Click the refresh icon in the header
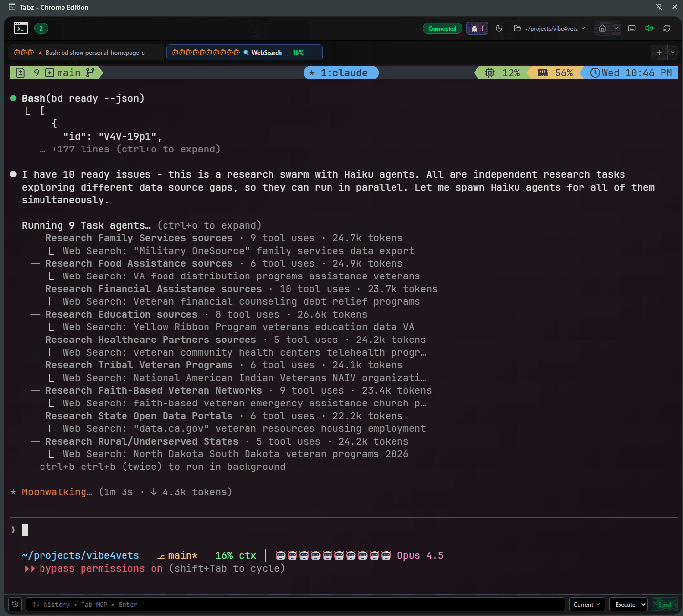This screenshot has width=683, height=616. (x=667, y=29)
